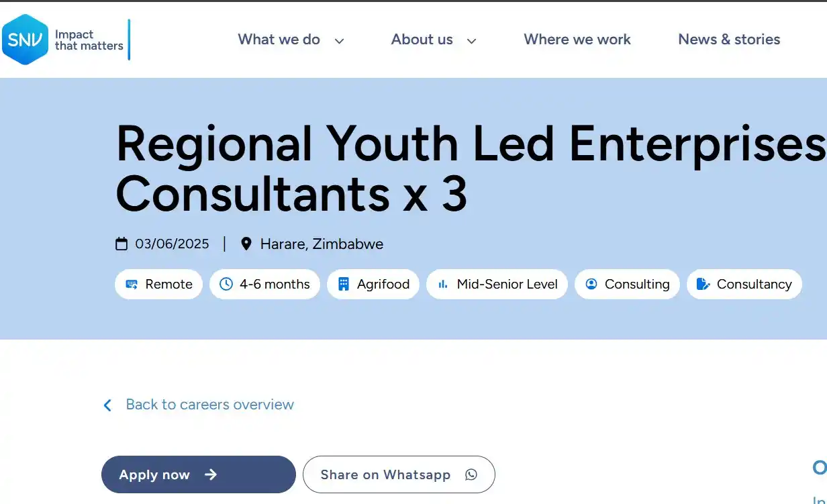The width and height of the screenshot is (827, 504).
Task: Click the Apply now button
Action: click(x=199, y=474)
